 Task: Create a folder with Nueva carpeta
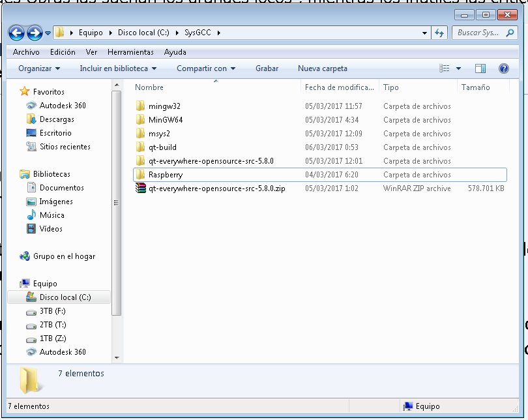[323, 68]
